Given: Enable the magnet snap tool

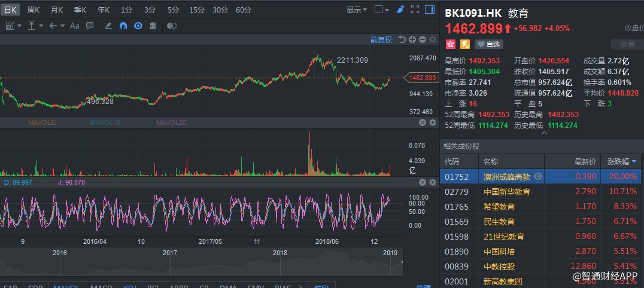Looking at the screenshot, I should 123,26.
